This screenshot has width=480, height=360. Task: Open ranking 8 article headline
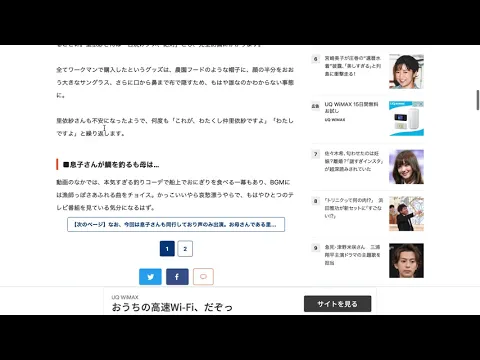[354, 208]
